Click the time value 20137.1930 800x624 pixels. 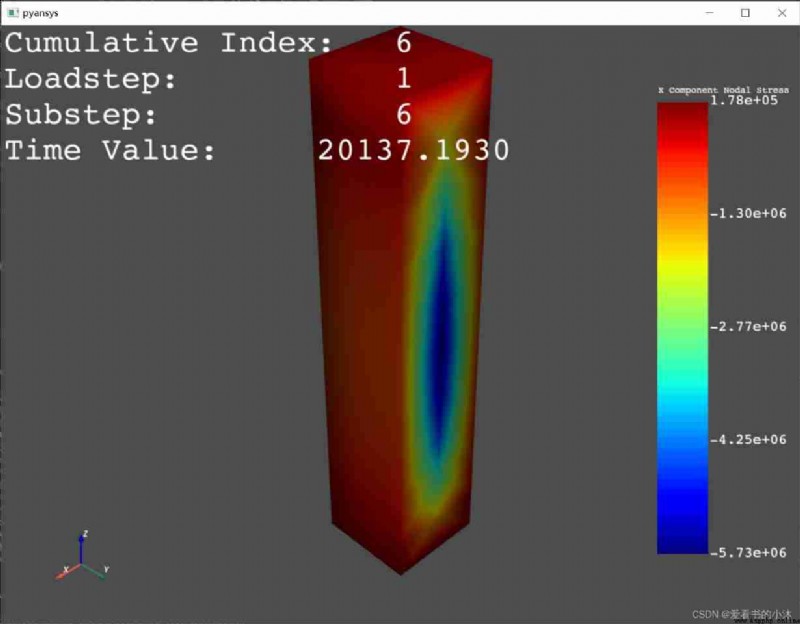click(414, 151)
